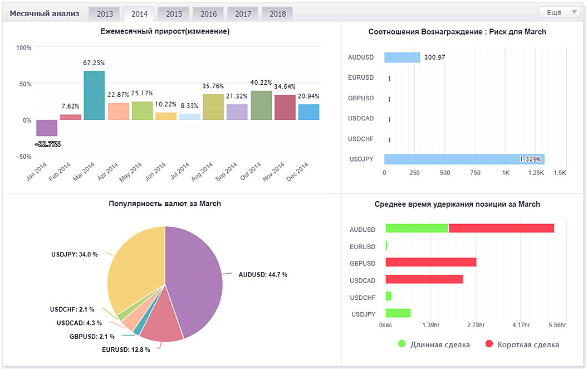Click the red USDCAD holding time bar
The width and height of the screenshot is (588, 369).
pyautogui.click(x=424, y=279)
